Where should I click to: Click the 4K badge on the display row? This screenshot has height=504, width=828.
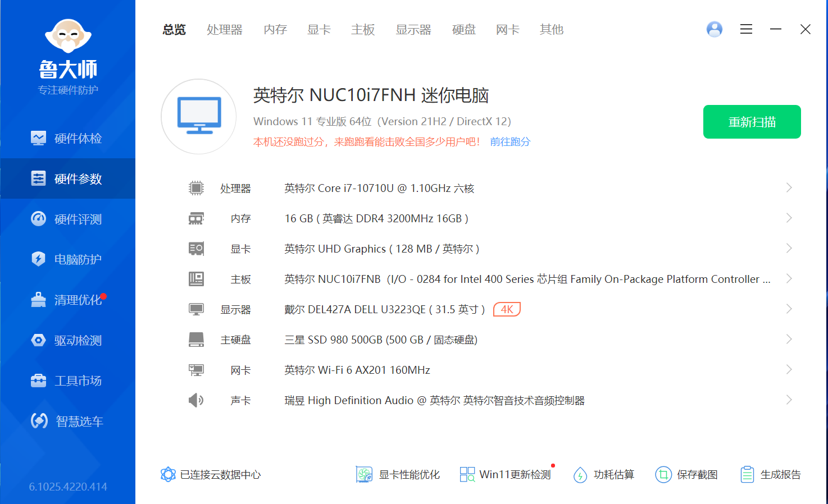pyautogui.click(x=507, y=309)
